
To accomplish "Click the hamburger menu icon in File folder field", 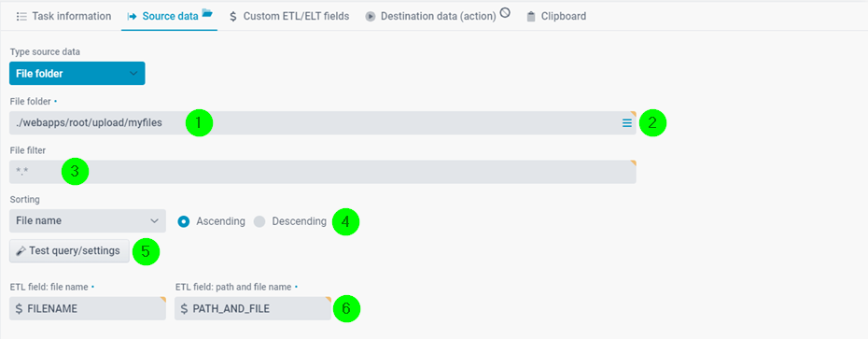I will (x=626, y=123).
